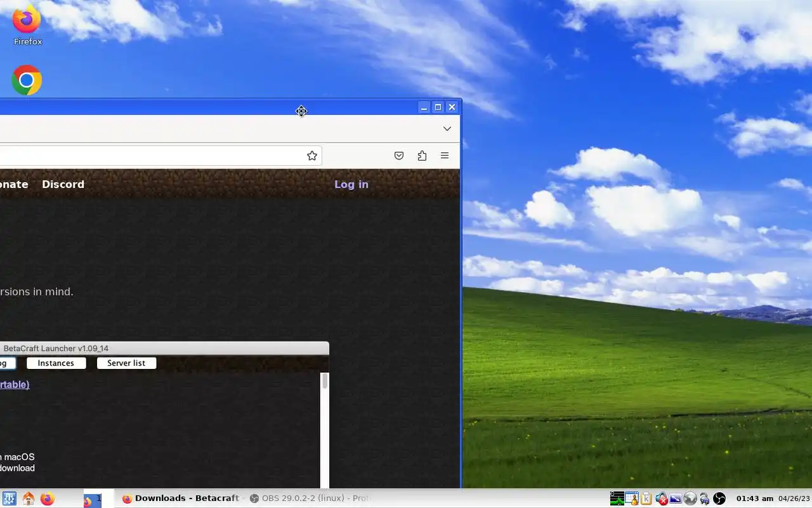The image size is (812, 508).
Task: Open the Extensions puzzle-piece icon
Action: point(422,156)
